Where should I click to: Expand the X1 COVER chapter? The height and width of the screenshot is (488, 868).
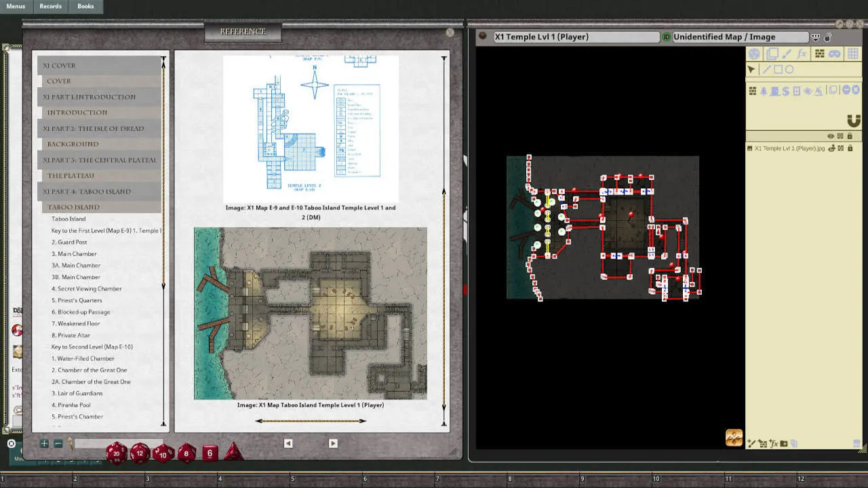99,66
